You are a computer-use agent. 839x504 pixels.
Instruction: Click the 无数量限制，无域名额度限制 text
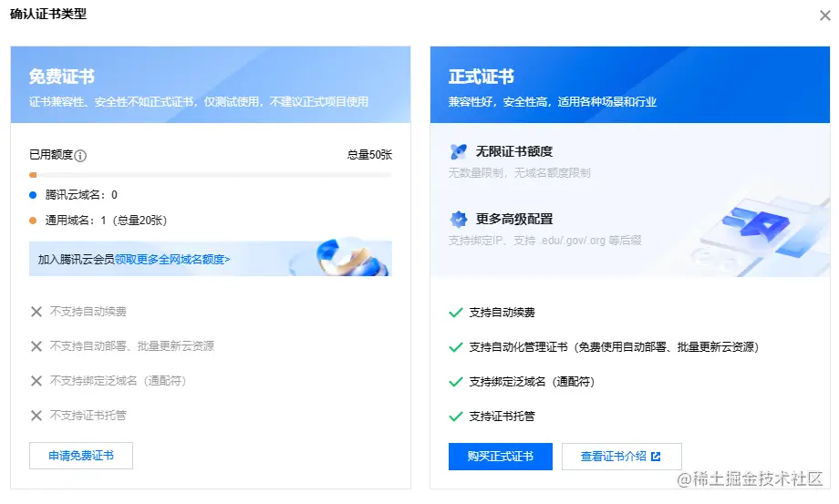click(x=519, y=172)
